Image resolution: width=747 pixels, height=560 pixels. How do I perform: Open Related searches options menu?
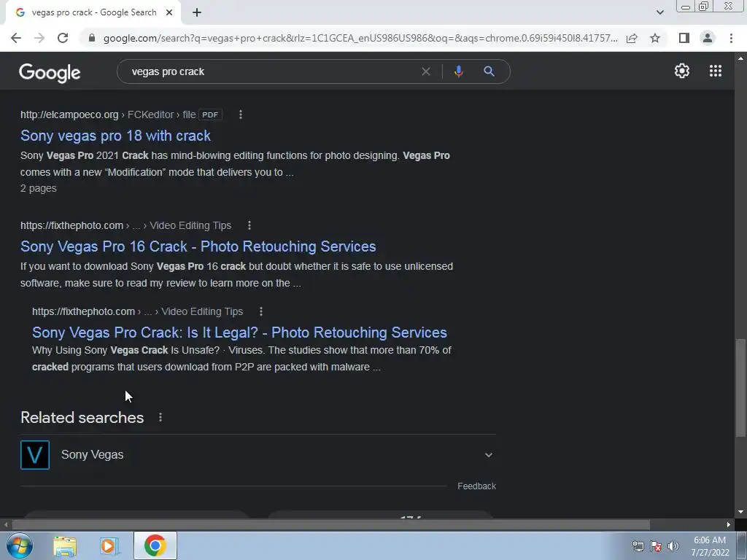tap(160, 418)
